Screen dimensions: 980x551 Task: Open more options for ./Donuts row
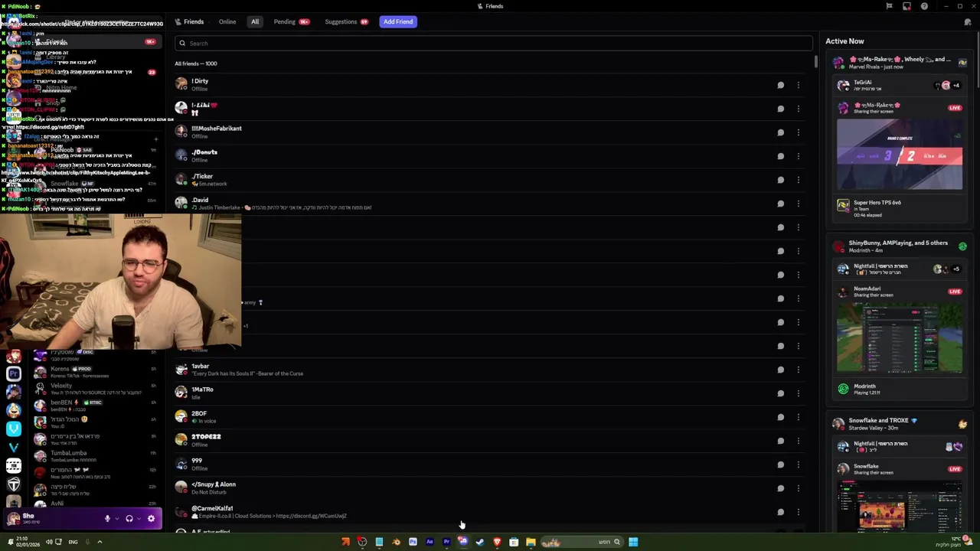pyautogui.click(x=798, y=156)
